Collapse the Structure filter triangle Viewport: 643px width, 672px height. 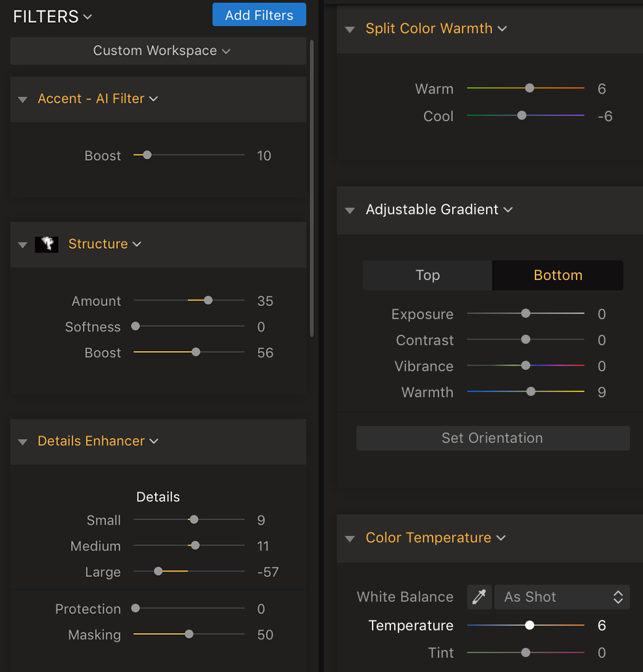click(23, 245)
